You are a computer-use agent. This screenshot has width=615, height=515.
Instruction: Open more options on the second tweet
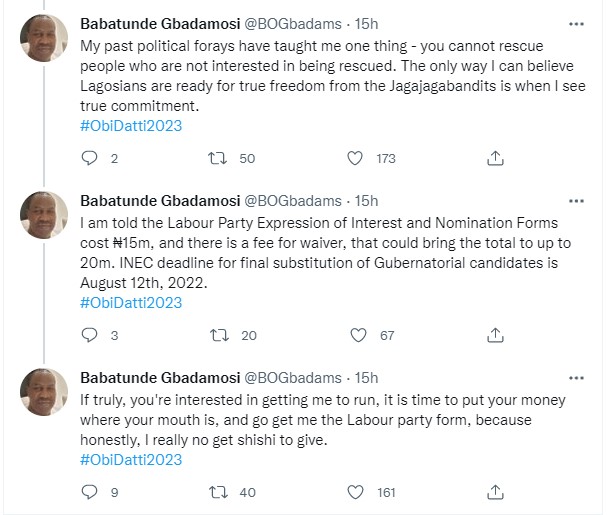coord(576,200)
